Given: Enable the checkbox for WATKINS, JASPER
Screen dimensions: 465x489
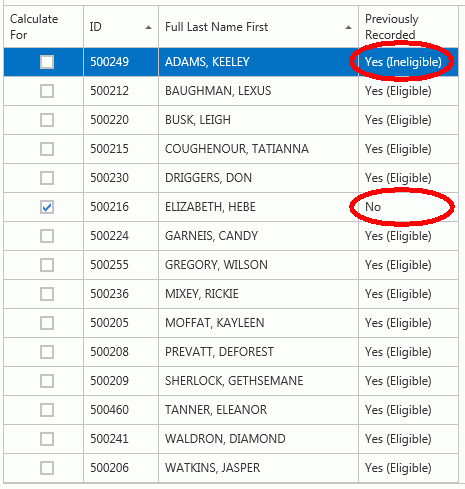Looking at the screenshot, I should (x=47, y=468).
